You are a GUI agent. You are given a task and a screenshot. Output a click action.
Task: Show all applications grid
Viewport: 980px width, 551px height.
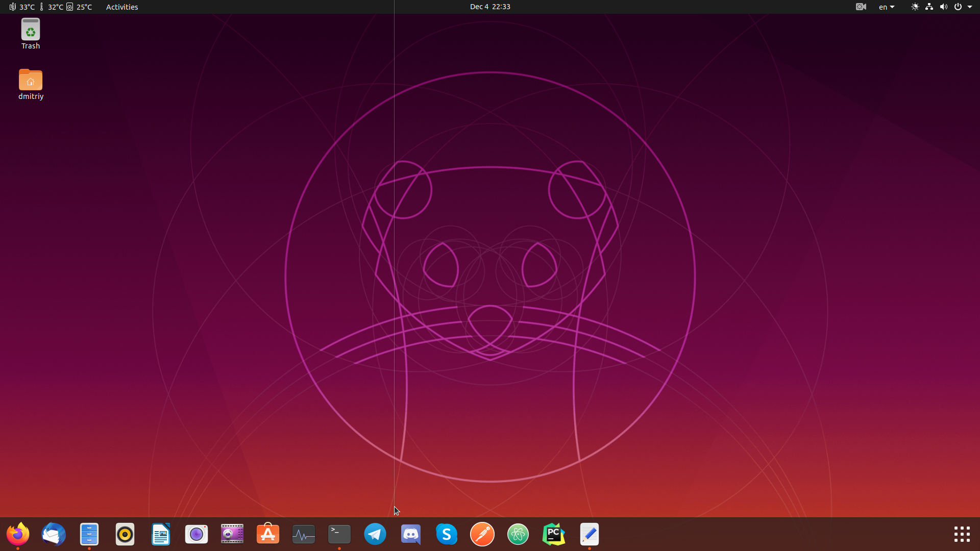pos(962,534)
